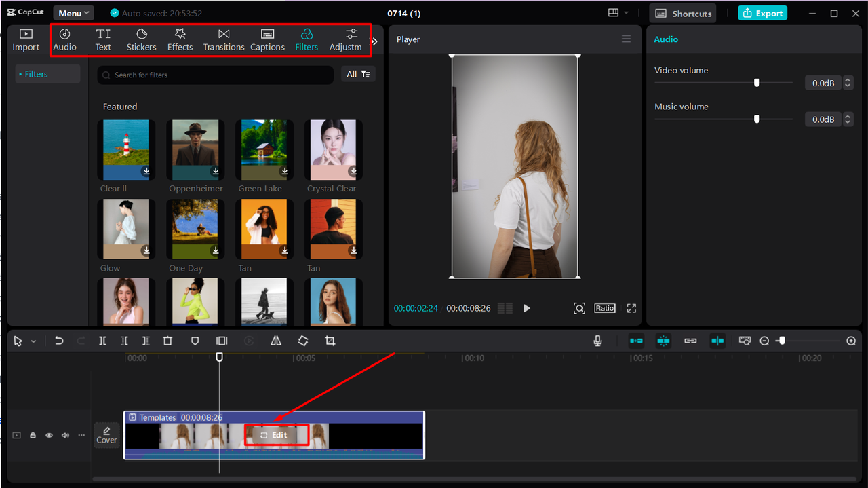This screenshot has height=488, width=868.
Task: Click the Music volume stepper arrows
Action: 848,119
